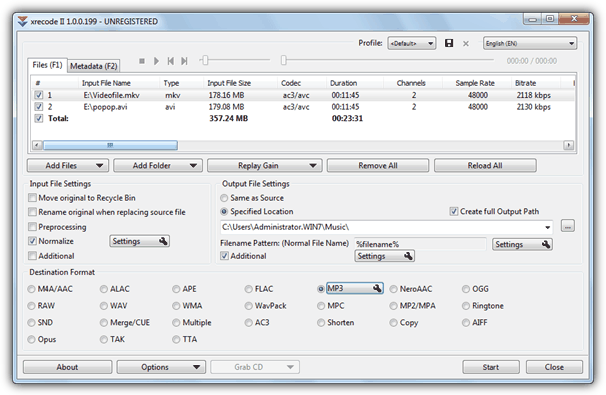Open the English (EN) language dropdown
This screenshot has width=606, height=395.
pos(530,43)
